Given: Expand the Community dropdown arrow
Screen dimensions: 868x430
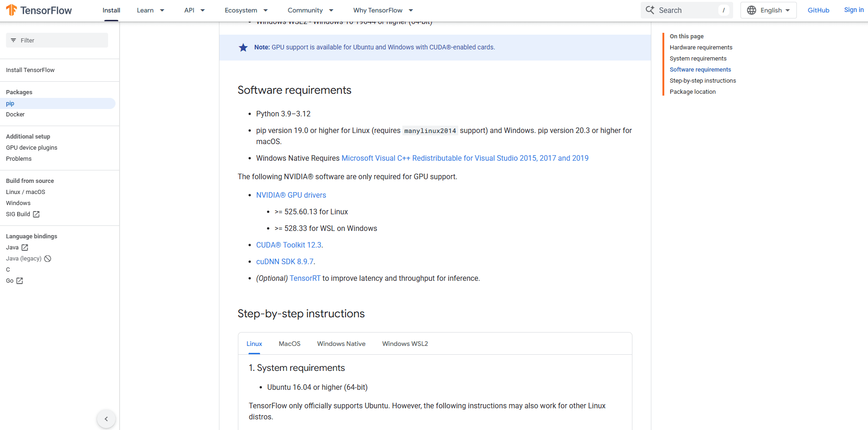Looking at the screenshot, I should tap(331, 10).
